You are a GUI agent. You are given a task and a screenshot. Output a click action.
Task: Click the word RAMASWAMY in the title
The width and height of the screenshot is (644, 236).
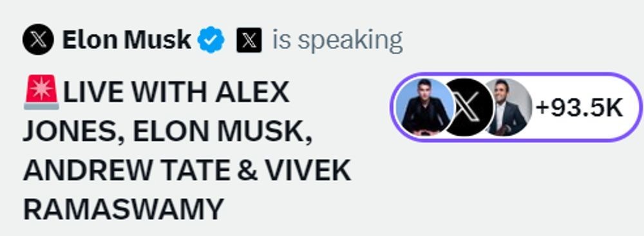(x=124, y=210)
